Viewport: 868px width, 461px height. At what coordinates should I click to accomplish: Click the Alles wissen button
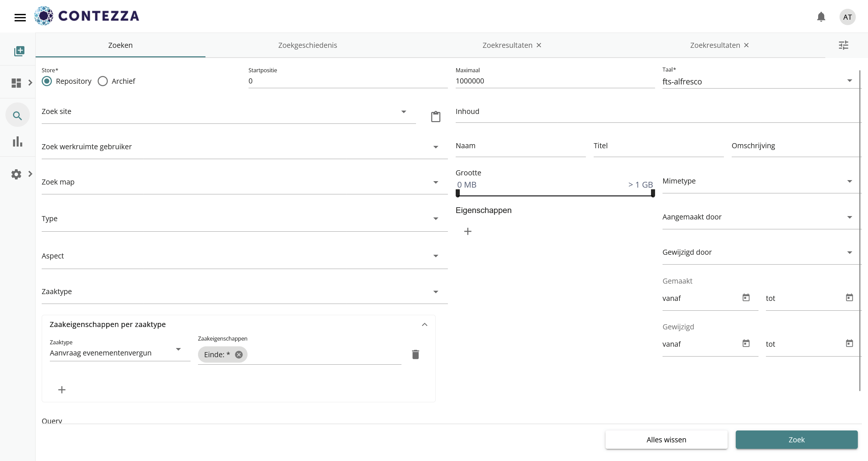(666, 440)
